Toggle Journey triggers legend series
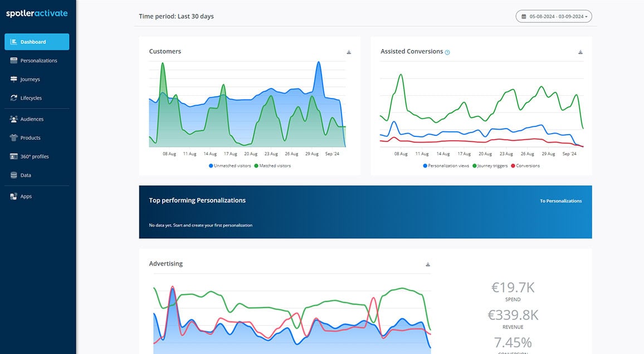The height and width of the screenshot is (354, 644). 490,166
